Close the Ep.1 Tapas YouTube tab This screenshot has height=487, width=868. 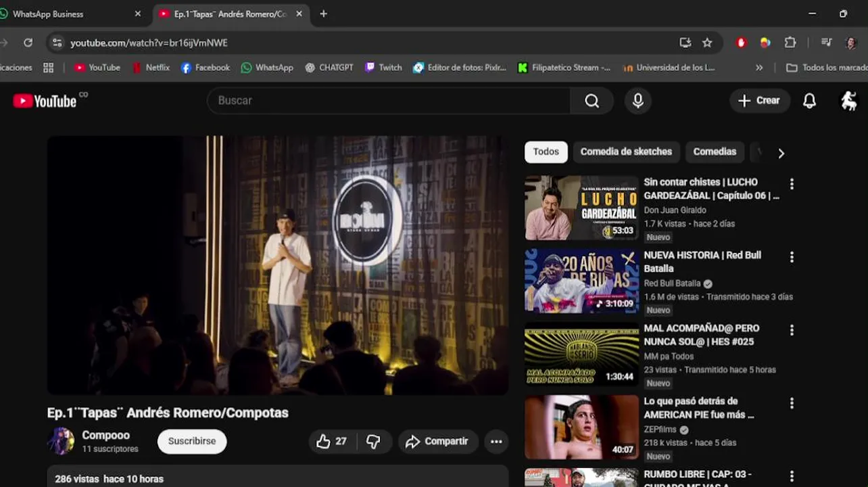(299, 14)
